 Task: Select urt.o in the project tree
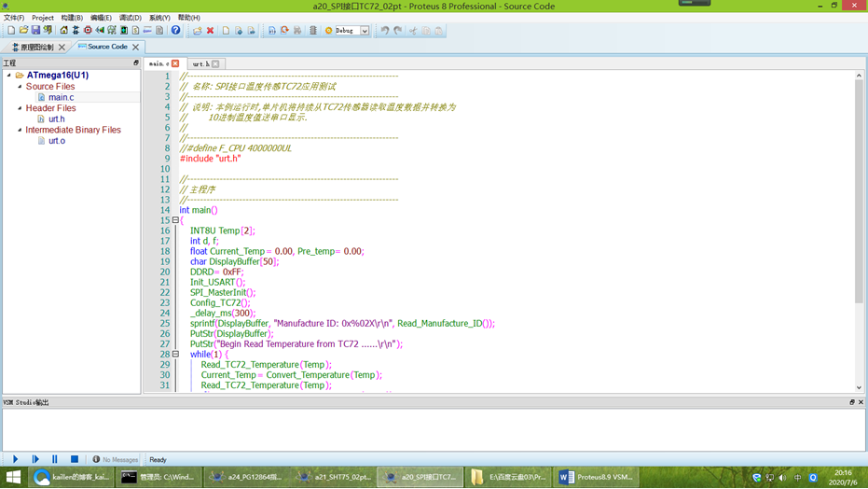coord(57,141)
